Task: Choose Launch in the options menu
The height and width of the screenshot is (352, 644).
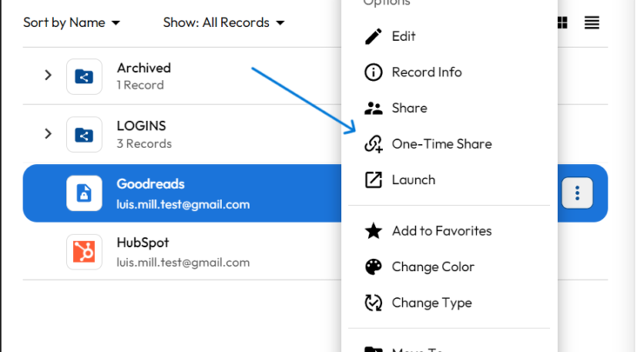Action: [413, 180]
